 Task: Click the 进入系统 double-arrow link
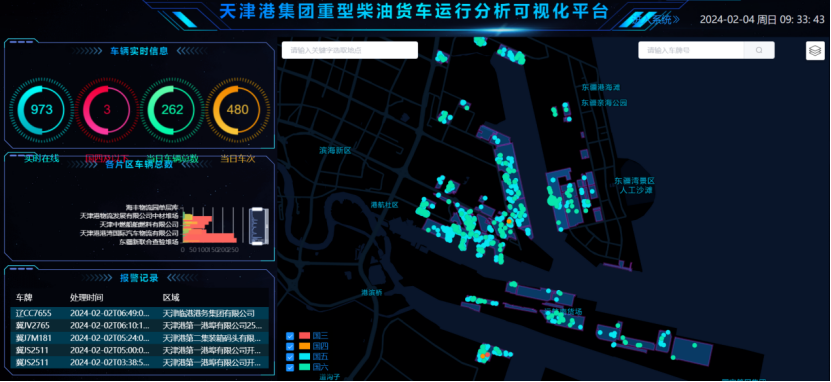click(656, 20)
